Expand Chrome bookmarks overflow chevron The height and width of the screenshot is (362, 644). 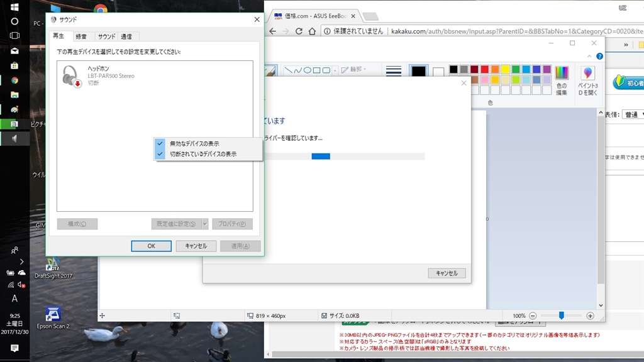coord(626,45)
